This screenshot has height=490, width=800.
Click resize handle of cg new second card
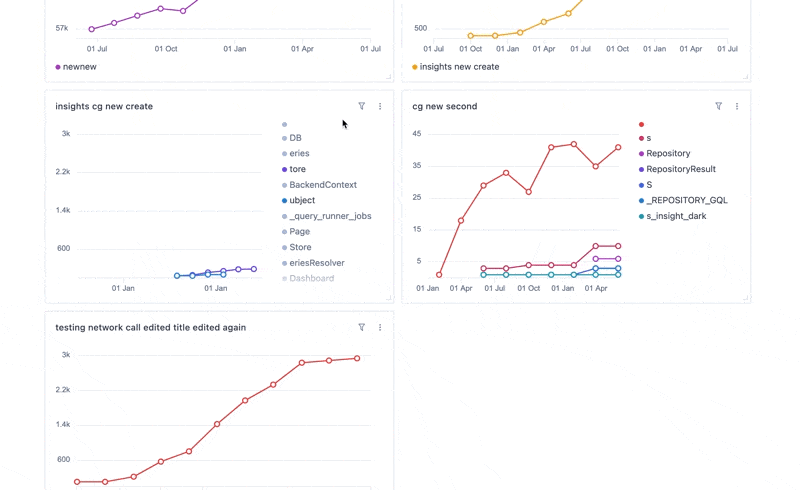[x=745, y=298]
